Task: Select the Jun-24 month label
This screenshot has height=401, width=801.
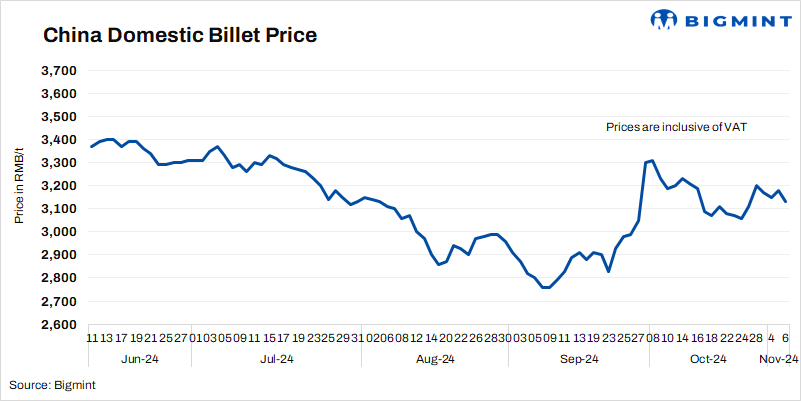Action: click(140, 359)
